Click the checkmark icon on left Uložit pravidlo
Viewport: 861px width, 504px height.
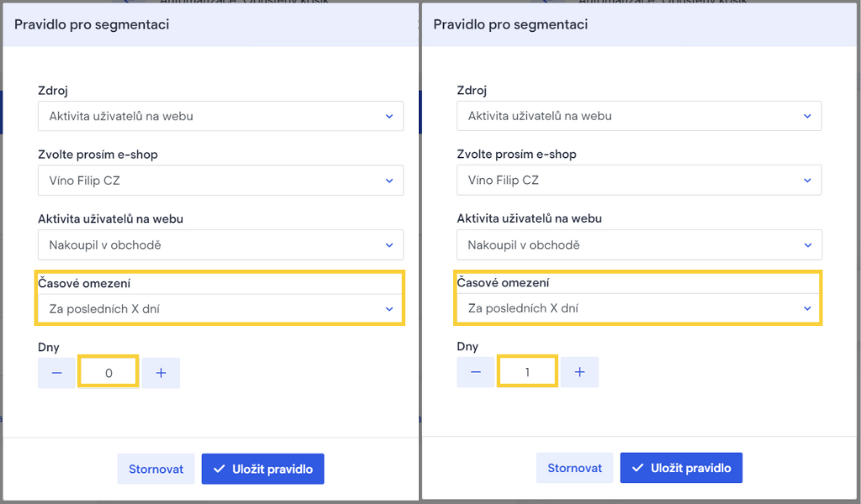(219, 470)
